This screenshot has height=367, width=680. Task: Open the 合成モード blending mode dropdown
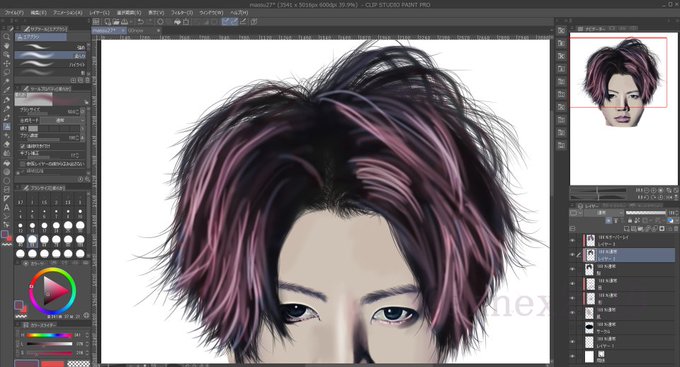click(63, 120)
